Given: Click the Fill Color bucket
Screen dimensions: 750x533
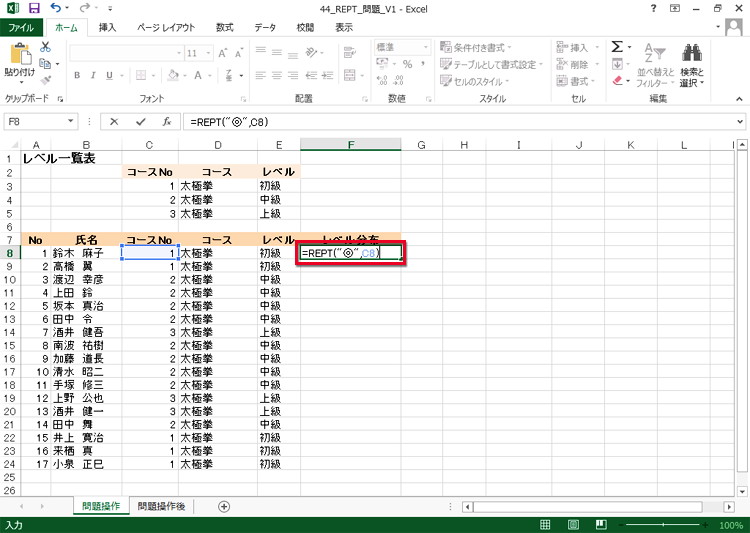Looking at the screenshot, I should coord(173,75).
